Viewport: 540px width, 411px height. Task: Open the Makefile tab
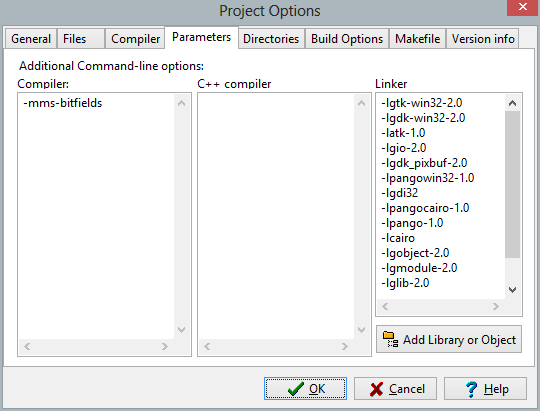[x=417, y=39]
